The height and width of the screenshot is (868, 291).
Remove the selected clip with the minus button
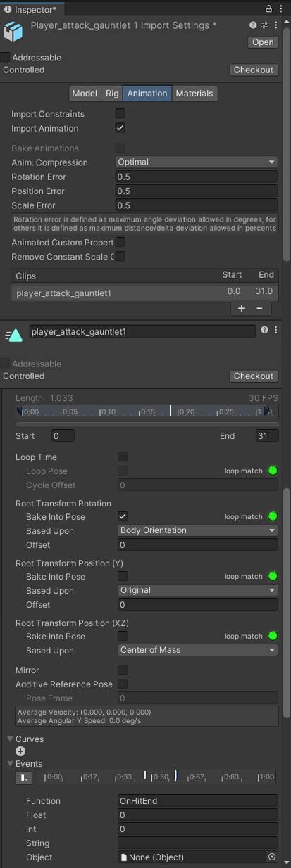point(259,308)
